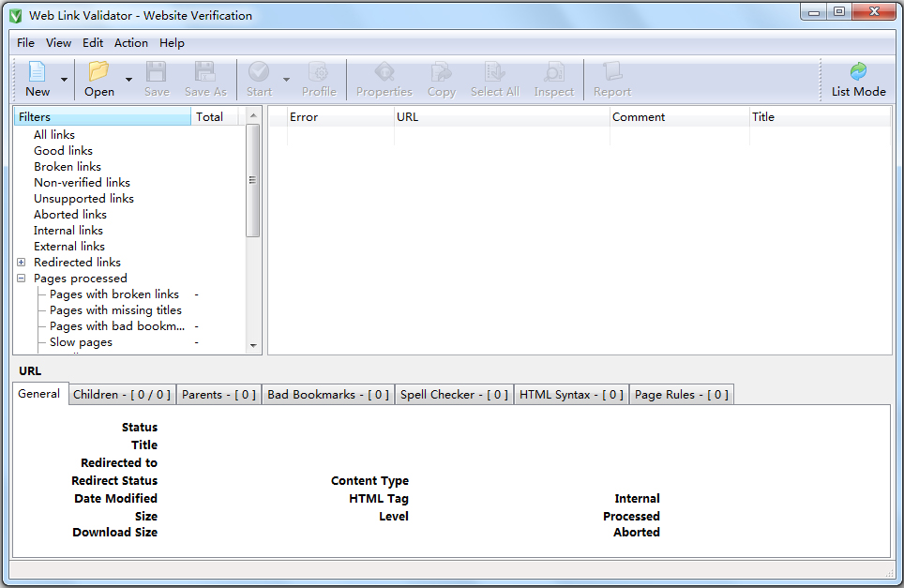Click the Total column header

click(215, 116)
